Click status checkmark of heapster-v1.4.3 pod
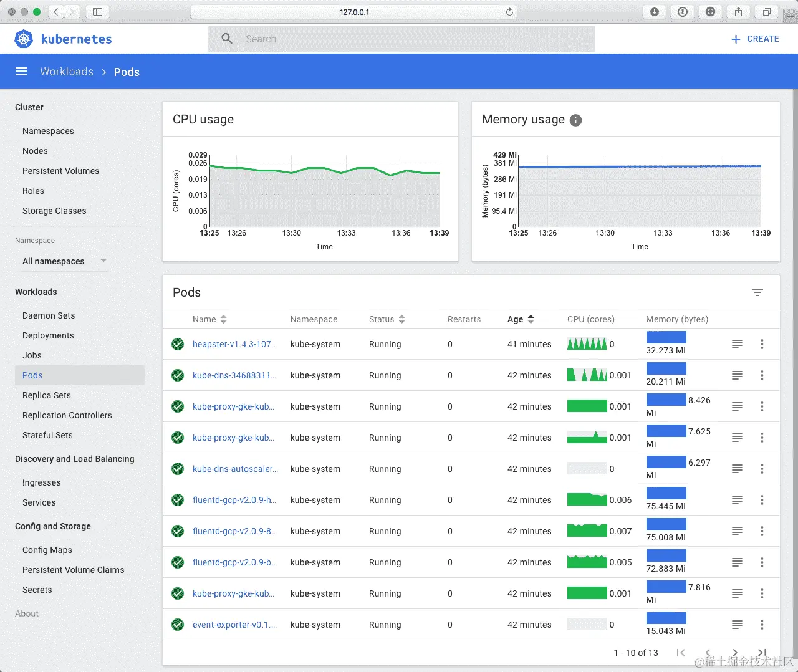Viewport: 798px width, 672px height. pyautogui.click(x=178, y=344)
